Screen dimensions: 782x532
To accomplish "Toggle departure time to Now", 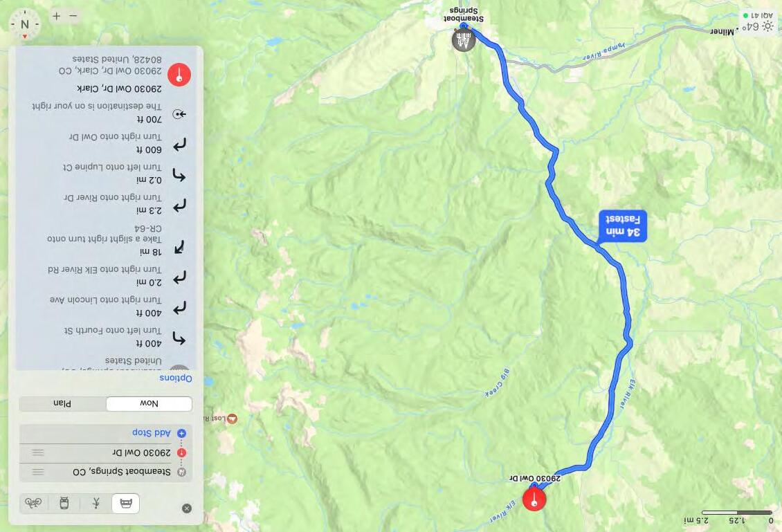I will click(x=149, y=404).
